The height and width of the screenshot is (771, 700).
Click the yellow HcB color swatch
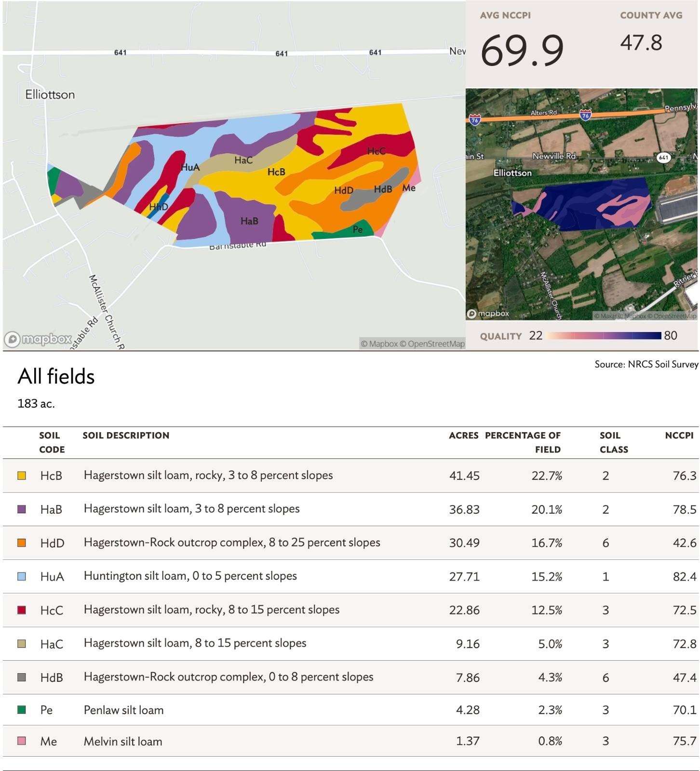point(22,476)
